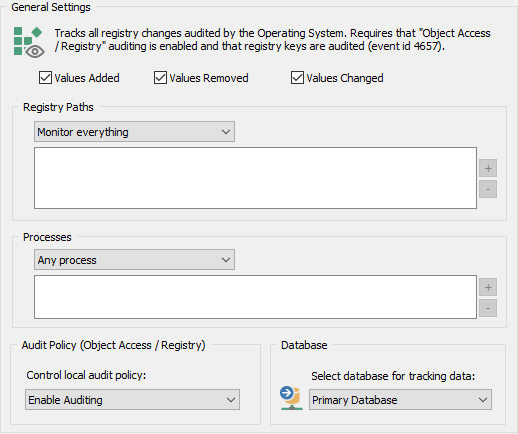Uncheck the Values Removed checkbox
Image resolution: width=518 pixels, height=434 pixels.
point(160,78)
